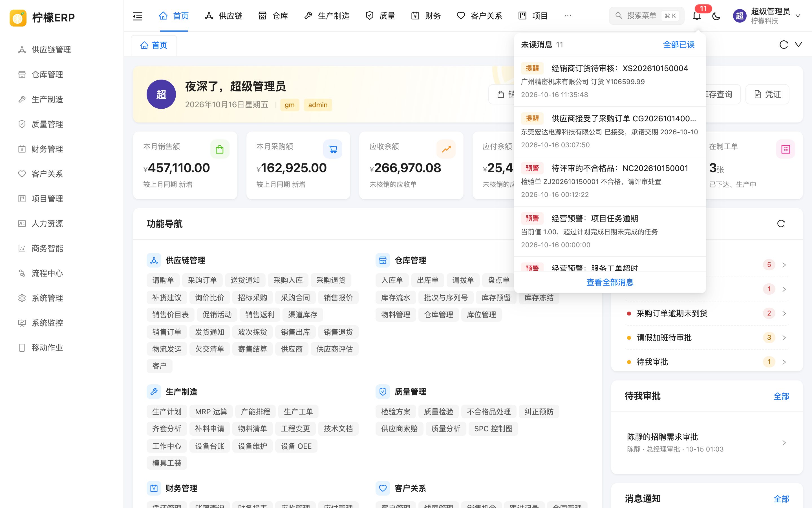
Task: Expand the 采购订单逾期未到货 row chevron
Action: point(784,314)
